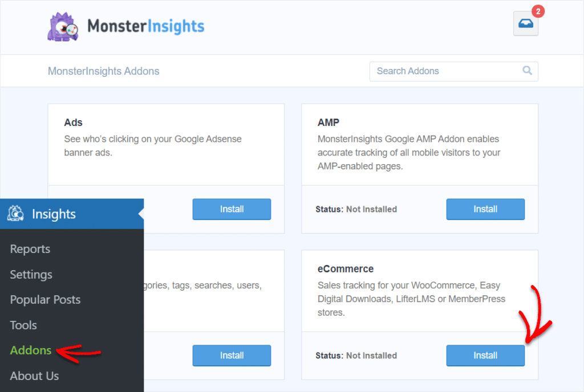Click the MonsterInsights wordmark in the header
584x392 pixels.
pyautogui.click(x=145, y=26)
